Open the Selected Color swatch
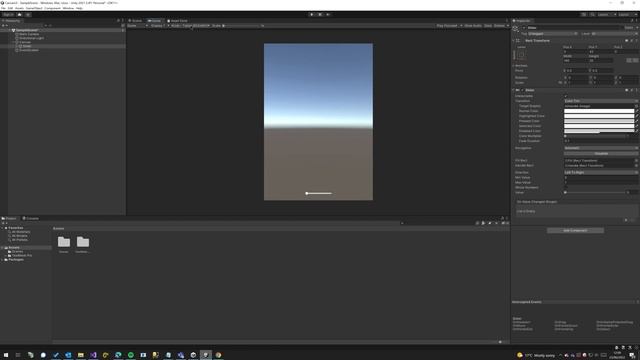 pyautogui.click(x=599, y=126)
